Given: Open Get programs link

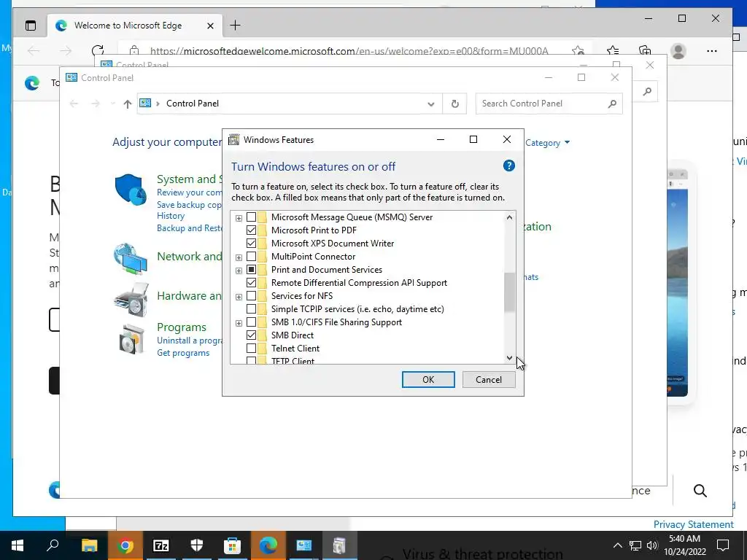Looking at the screenshot, I should point(183,353).
